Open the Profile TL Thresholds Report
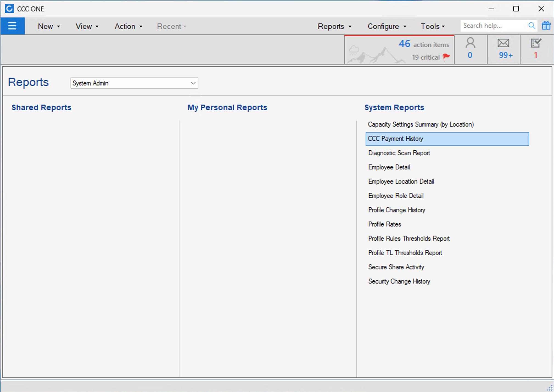The image size is (554, 392). [405, 253]
